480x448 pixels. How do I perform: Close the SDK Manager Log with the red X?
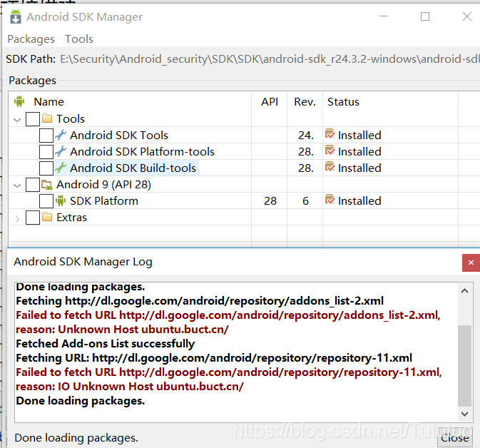coord(471,263)
